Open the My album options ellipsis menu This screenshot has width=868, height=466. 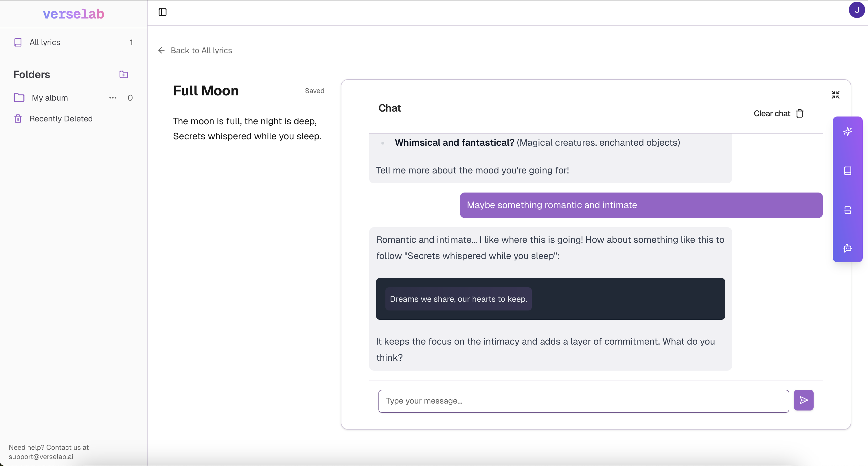[113, 98]
